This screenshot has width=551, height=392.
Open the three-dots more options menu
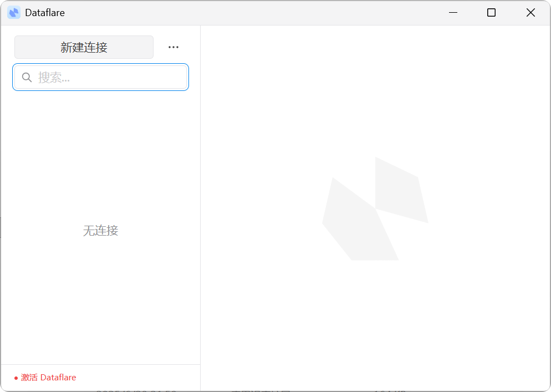click(174, 47)
